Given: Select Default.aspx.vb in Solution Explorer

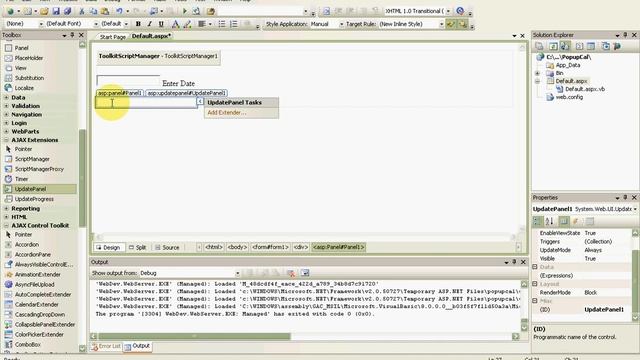Looking at the screenshot, I should pyautogui.click(x=585, y=89).
